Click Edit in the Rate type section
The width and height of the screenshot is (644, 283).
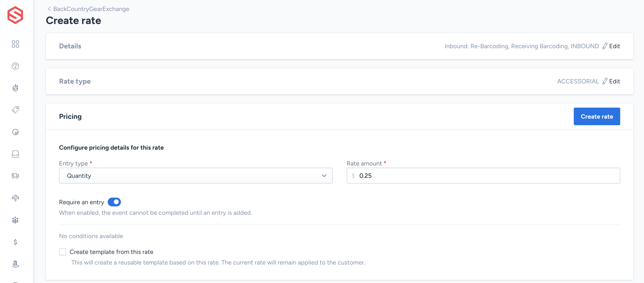pyautogui.click(x=614, y=81)
